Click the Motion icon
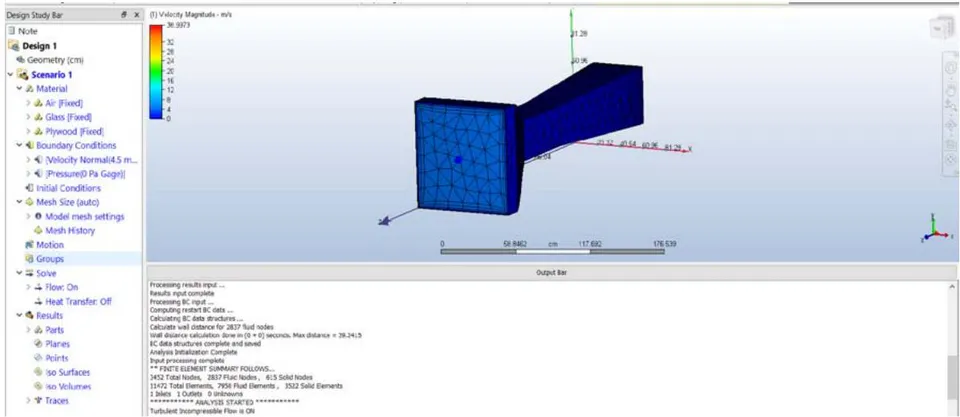960x417 pixels. click(29, 245)
